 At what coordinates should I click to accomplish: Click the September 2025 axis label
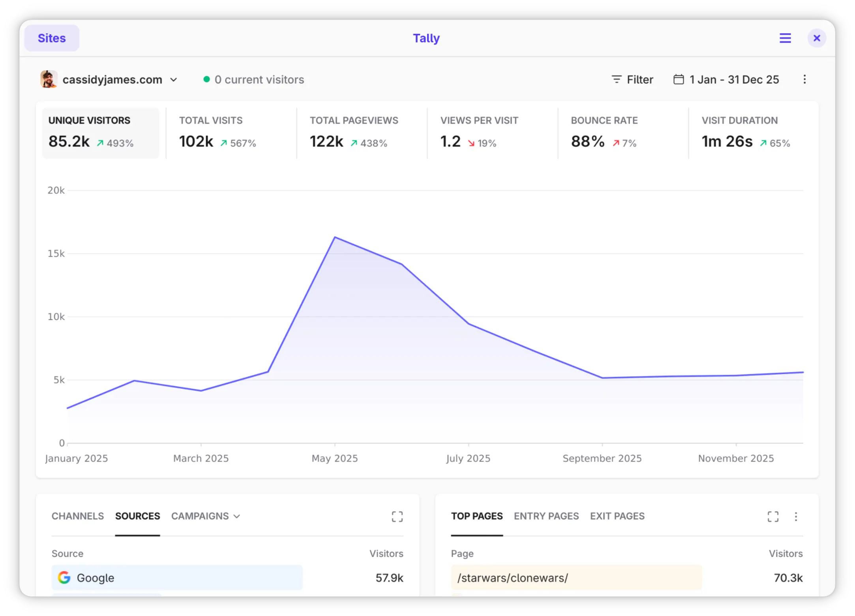602,458
